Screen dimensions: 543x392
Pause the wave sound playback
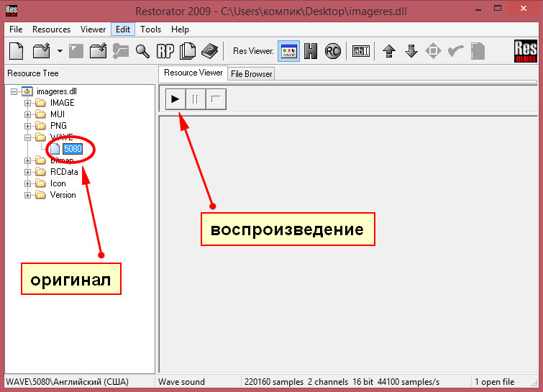[196, 99]
